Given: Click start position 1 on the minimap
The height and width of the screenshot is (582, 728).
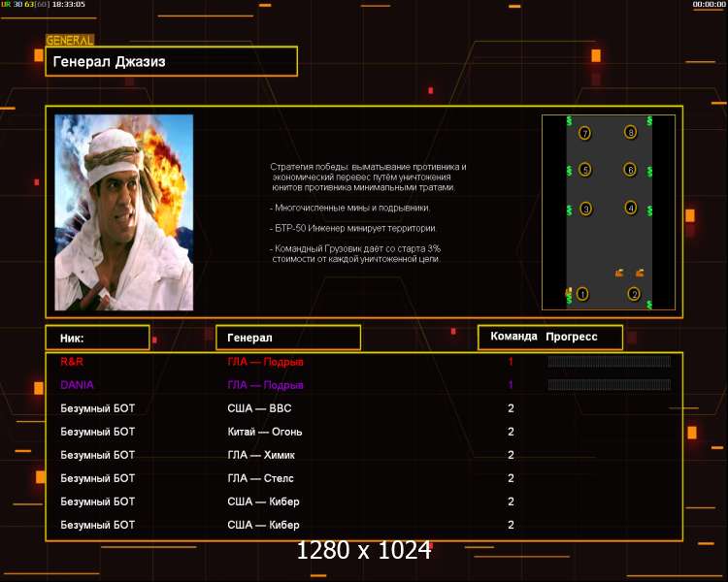Looking at the screenshot, I should [582, 294].
